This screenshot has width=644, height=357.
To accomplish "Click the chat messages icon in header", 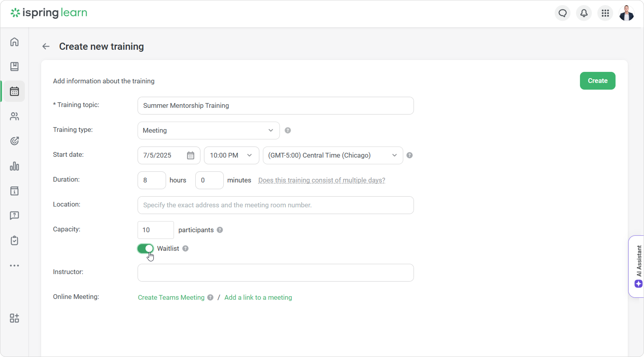I will point(563,13).
